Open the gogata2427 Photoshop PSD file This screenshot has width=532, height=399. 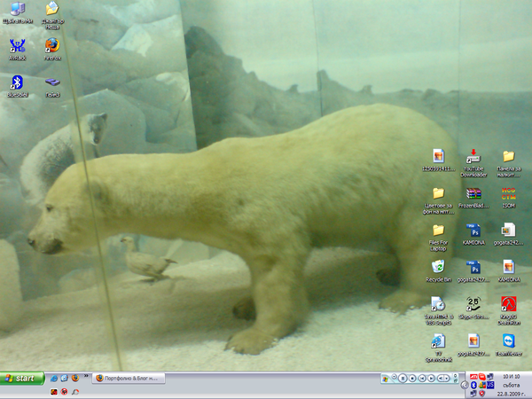click(x=473, y=271)
